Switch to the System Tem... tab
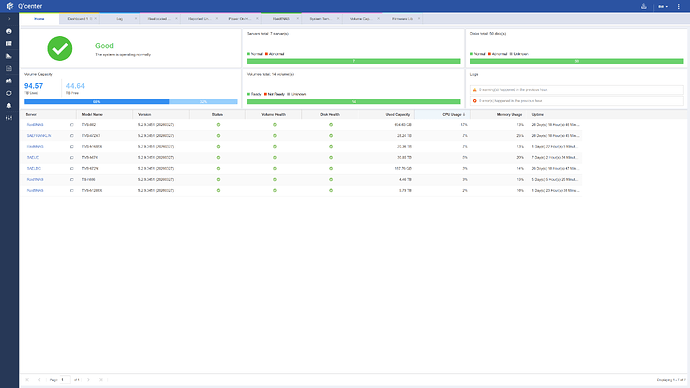 (320, 19)
